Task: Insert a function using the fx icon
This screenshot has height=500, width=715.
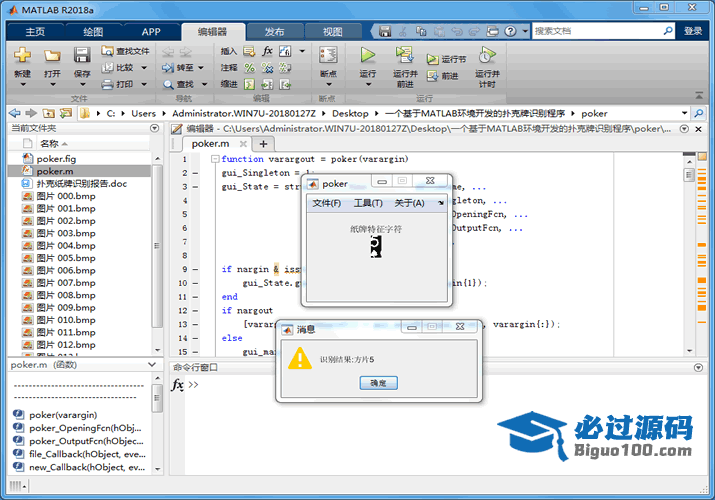Action: click(x=268, y=51)
